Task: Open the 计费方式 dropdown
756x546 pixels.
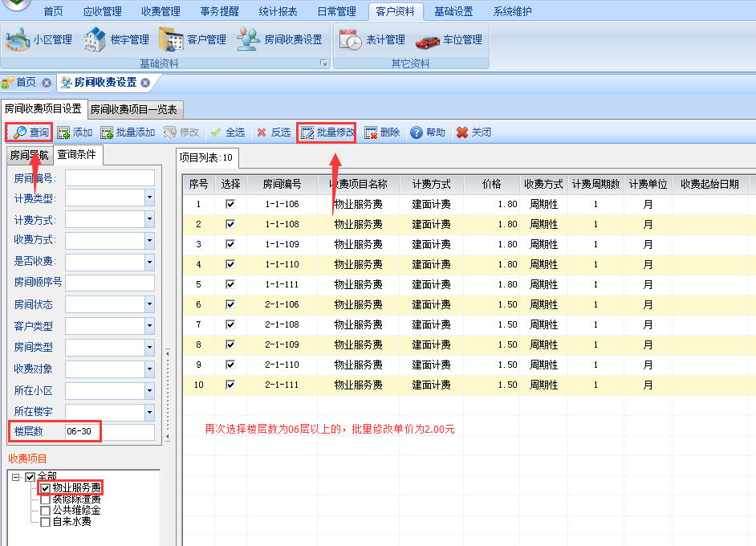Action: point(149,219)
